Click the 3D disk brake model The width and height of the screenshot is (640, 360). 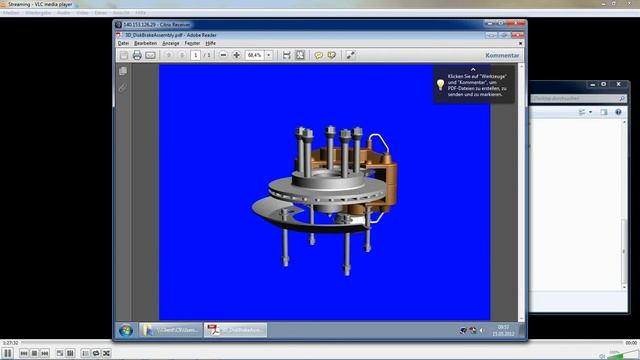click(324, 200)
